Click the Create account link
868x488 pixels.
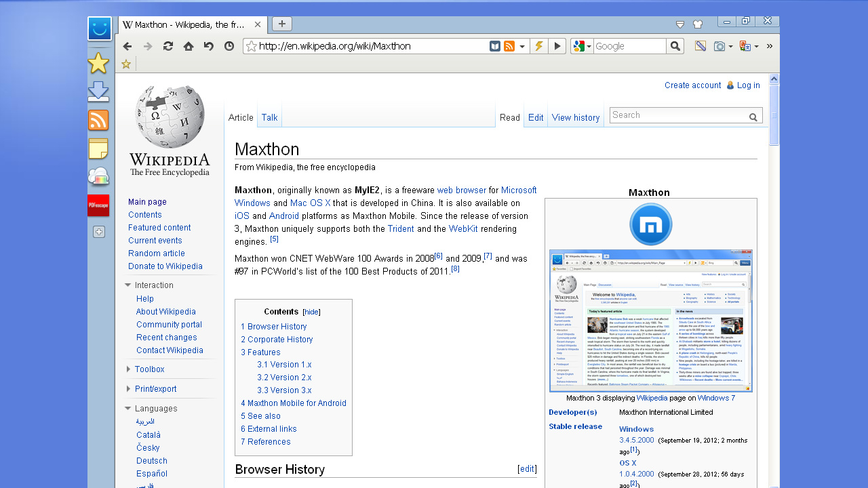coord(693,85)
